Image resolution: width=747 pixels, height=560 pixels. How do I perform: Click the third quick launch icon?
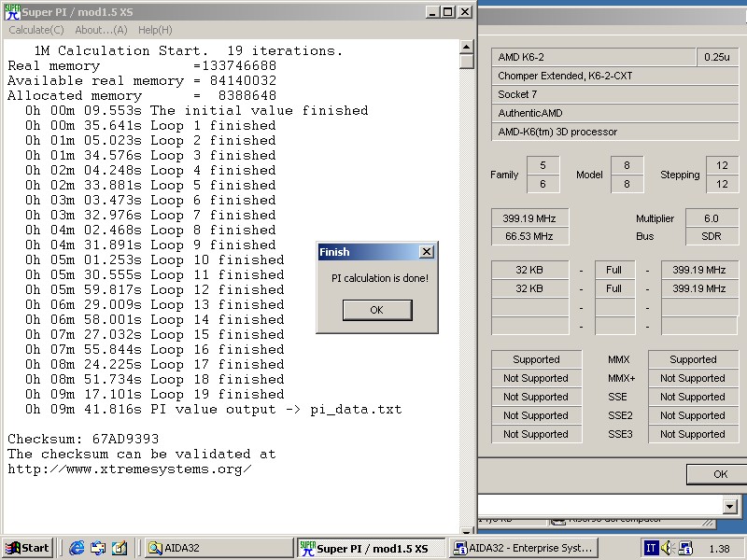(x=120, y=548)
